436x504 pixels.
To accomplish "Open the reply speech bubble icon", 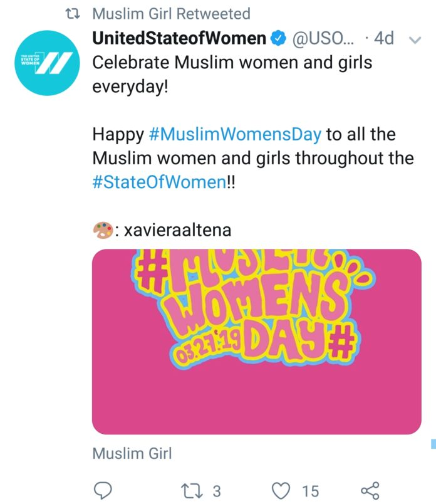I will [x=103, y=491].
